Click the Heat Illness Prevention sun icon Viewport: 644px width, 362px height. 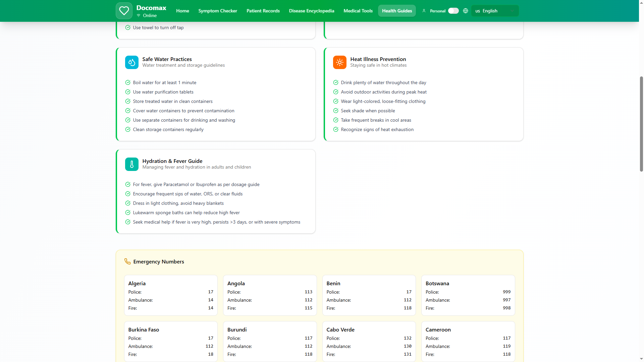(x=339, y=62)
